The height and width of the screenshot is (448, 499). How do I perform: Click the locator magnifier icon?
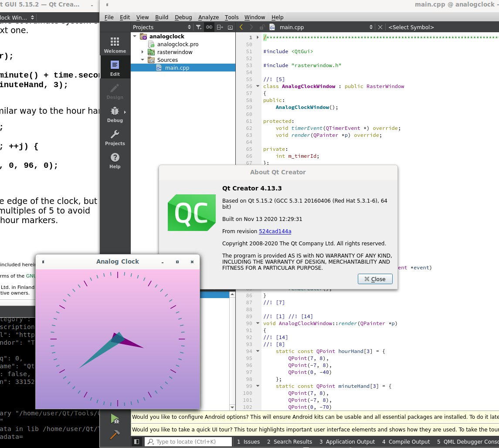pyautogui.click(x=151, y=441)
